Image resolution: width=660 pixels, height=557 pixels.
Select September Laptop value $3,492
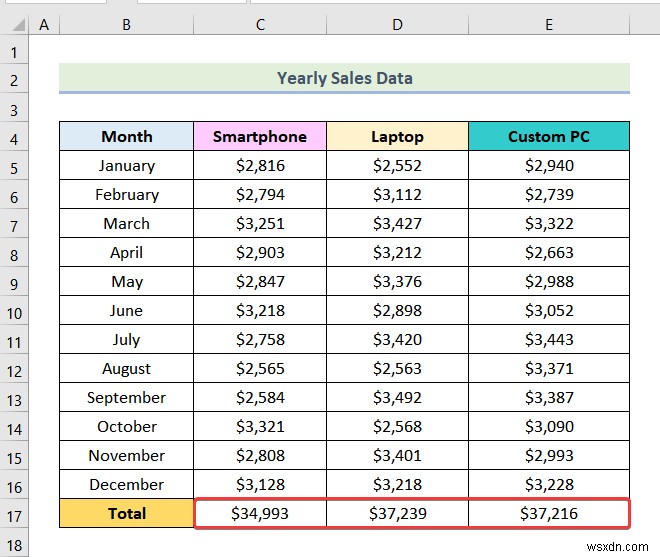tap(397, 398)
